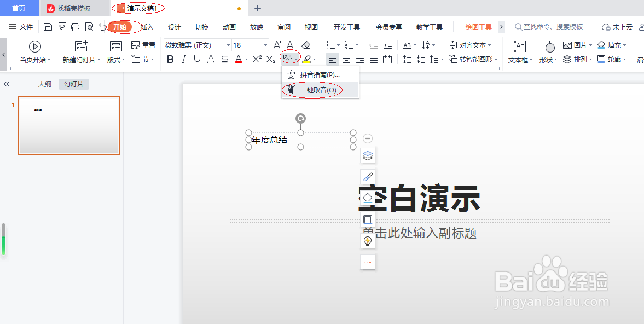Screen dimensions: 644x324
Task: Toggle left text alignment
Action: 333,60
